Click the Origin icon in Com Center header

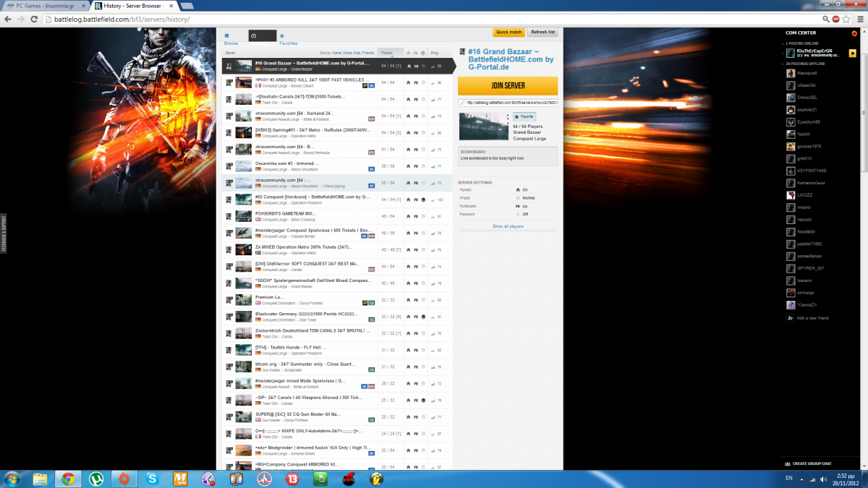[x=854, y=33]
